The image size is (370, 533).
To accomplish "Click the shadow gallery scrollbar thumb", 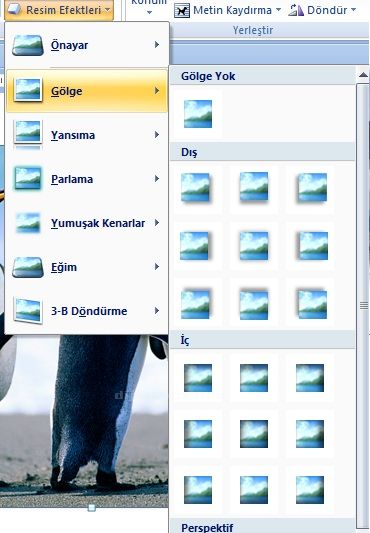I will point(363,306).
